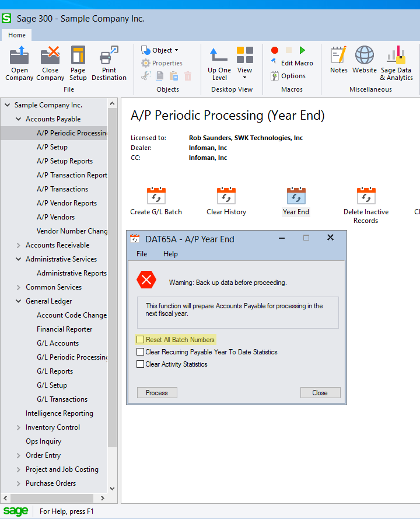This screenshot has height=519, width=420.
Task: Open Help menu in A/P Year End window
Action: tap(171, 254)
